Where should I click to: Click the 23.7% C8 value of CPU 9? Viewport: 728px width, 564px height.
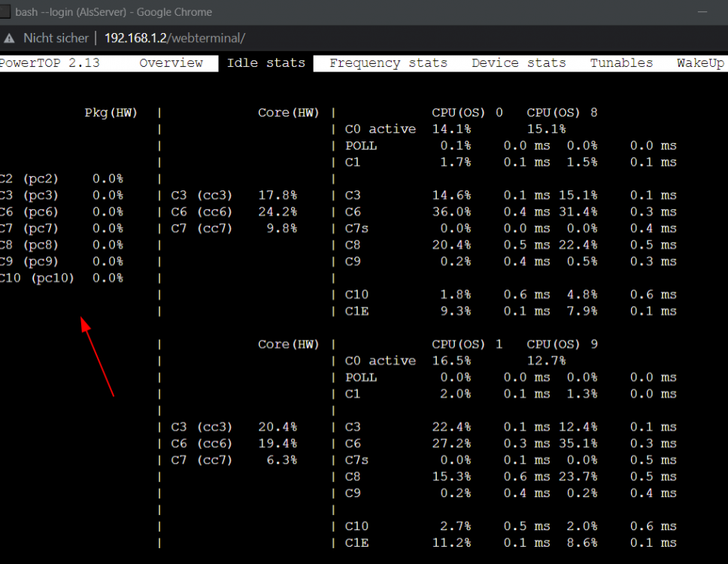pyautogui.click(x=578, y=477)
